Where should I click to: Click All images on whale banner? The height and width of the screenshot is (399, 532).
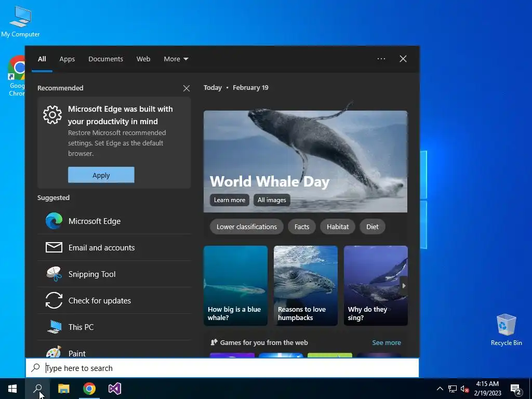(x=272, y=200)
